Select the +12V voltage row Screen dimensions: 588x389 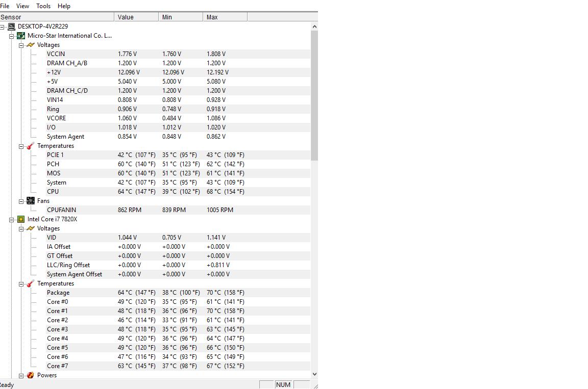(178, 72)
